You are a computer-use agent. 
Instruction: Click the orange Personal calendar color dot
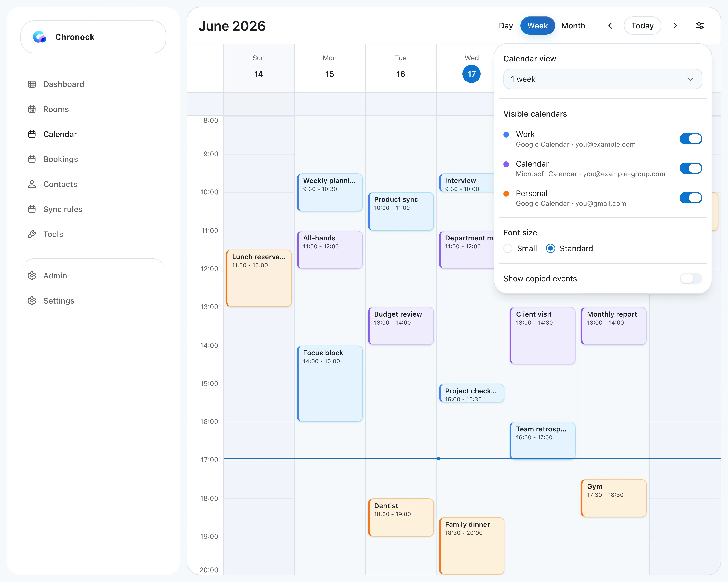point(506,194)
